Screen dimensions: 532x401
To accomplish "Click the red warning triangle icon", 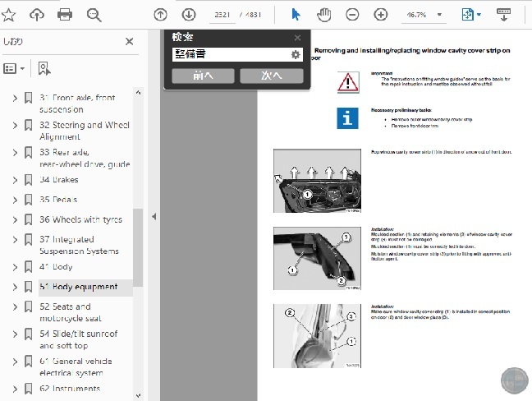I will point(348,82).
